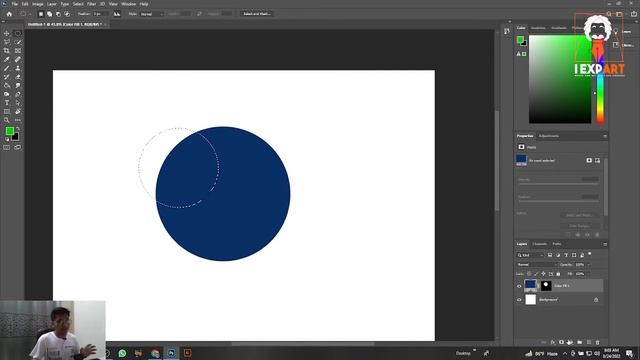The width and height of the screenshot is (640, 360).
Task: Open the Properties panel menu
Action: click(605, 136)
